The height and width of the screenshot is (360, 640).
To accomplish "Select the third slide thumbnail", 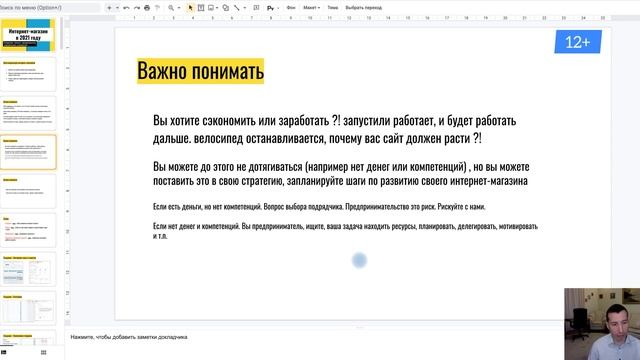I will coord(28,113).
